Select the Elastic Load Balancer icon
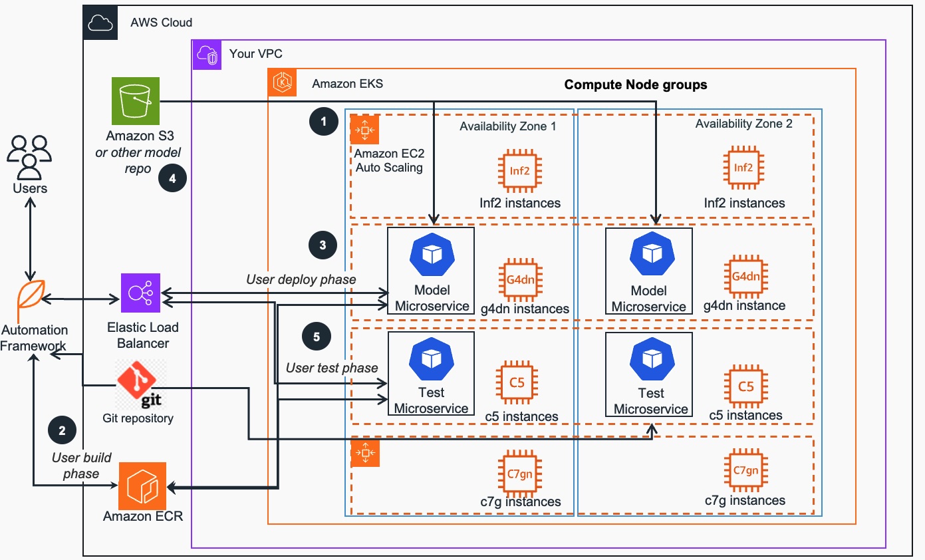The width and height of the screenshot is (925, 560). pyautogui.click(x=141, y=293)
